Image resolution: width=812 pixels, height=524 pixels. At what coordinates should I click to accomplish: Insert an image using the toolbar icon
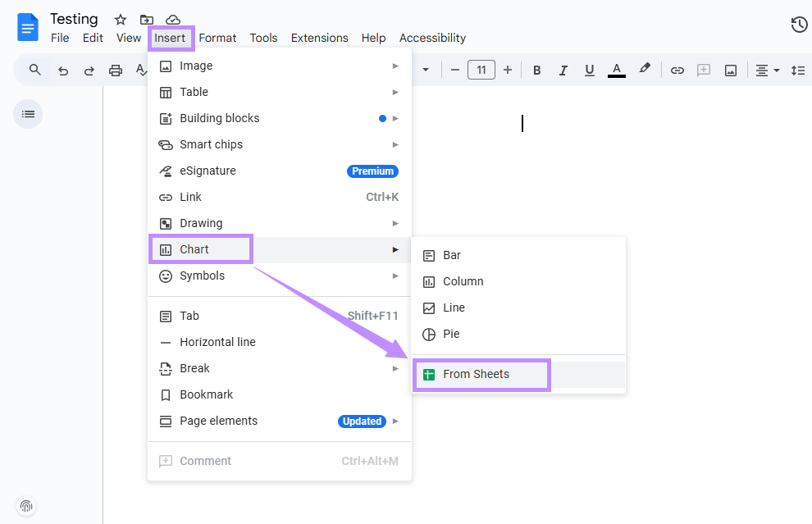pyautogui.click(x=730, y=70)
